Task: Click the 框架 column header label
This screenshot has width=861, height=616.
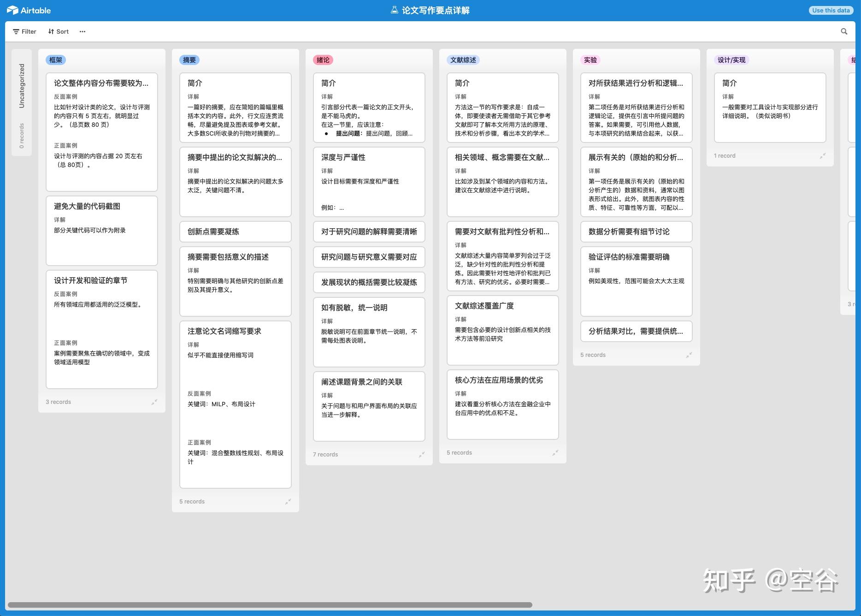Action: [x=57, y=60]
